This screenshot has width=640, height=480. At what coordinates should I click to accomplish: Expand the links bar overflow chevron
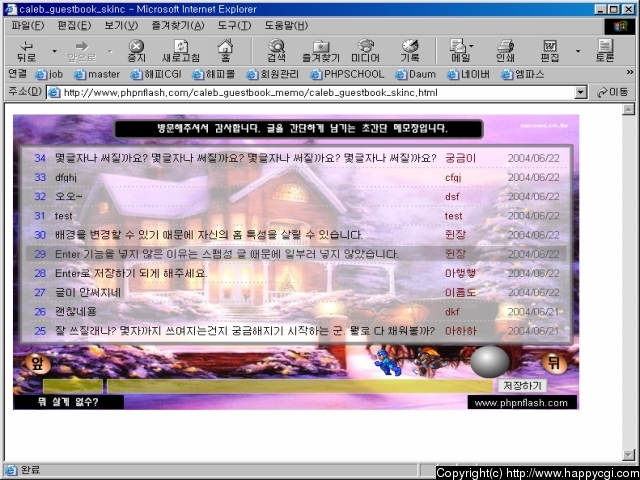pos(630,73)
